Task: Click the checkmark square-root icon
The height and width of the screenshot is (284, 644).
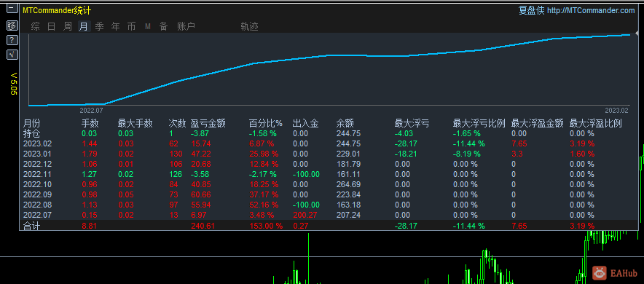Action: click(12, 54)
